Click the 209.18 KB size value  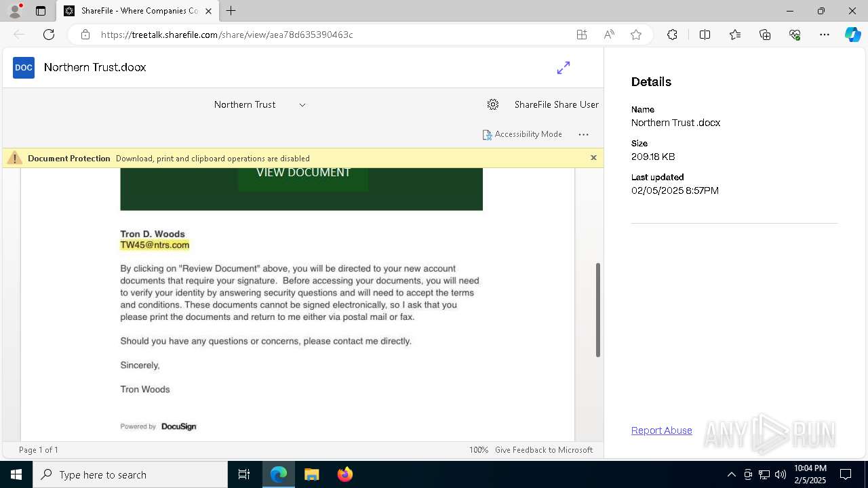653,157
